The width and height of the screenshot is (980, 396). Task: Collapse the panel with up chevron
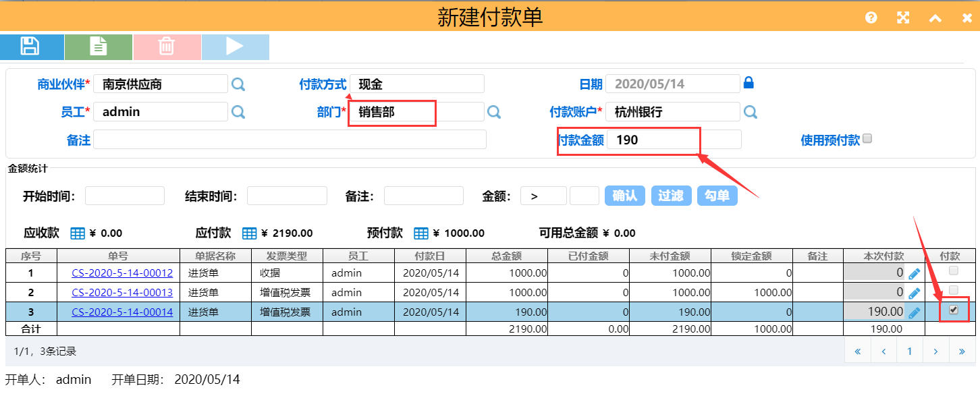(935, 18)
